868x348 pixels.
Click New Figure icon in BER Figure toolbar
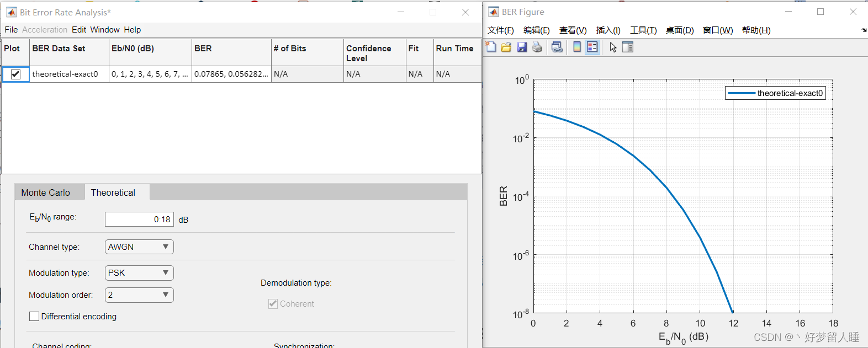(x=491, y=47)
